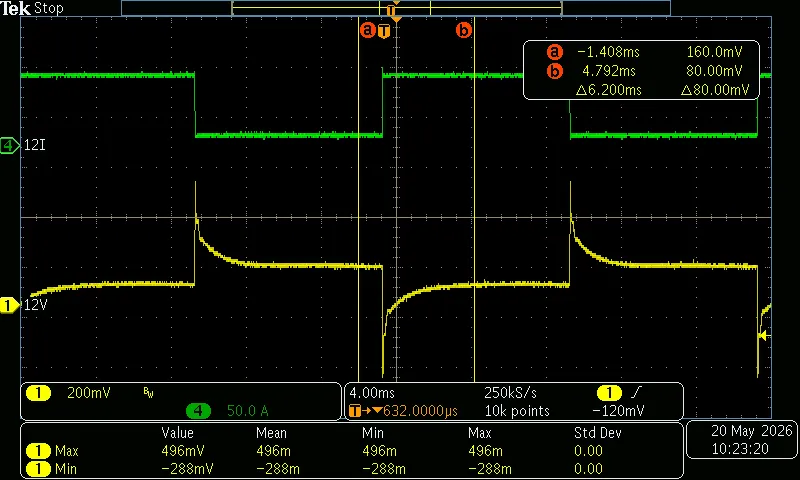Click the delta time Δ6.200ms readout
The width and height of the screenshot is (800, 480).
609,90
